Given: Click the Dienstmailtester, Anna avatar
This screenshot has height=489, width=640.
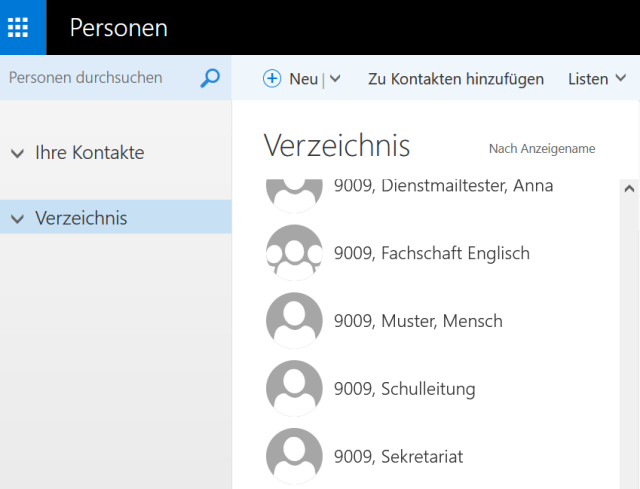Looking at the screenshot, I should click(x=294, y=192).
